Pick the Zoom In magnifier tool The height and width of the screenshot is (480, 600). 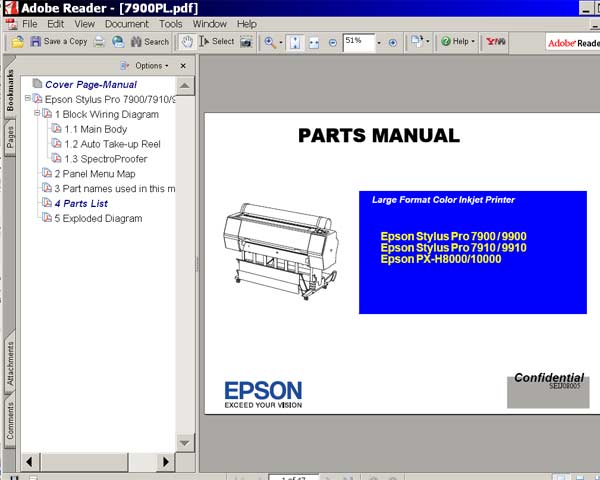coord(270,42)
